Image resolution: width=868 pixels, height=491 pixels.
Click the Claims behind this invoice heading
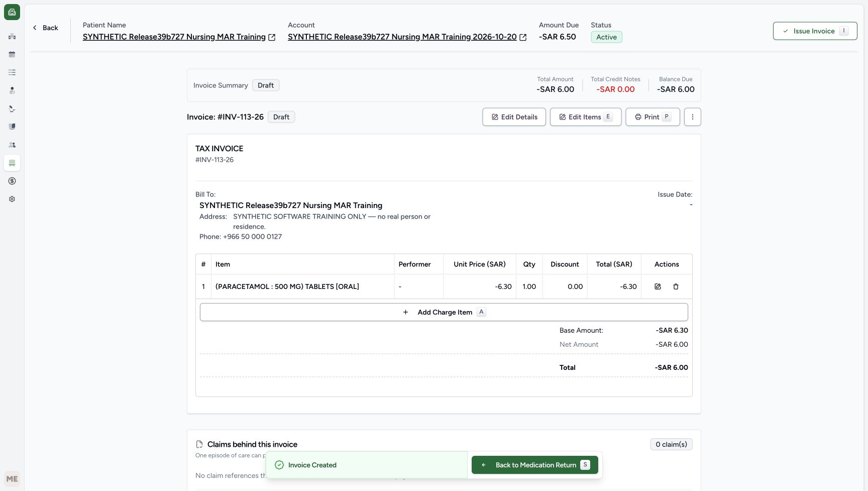pos(252,444)
